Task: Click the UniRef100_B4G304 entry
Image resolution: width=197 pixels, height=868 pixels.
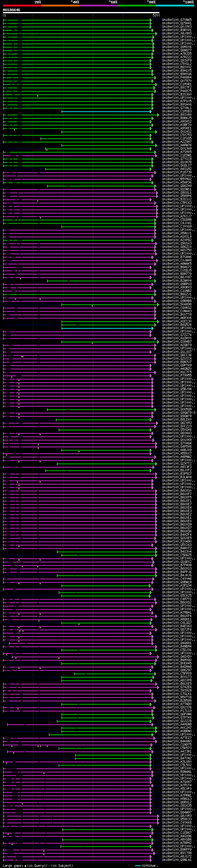Action: click(177, 552)
